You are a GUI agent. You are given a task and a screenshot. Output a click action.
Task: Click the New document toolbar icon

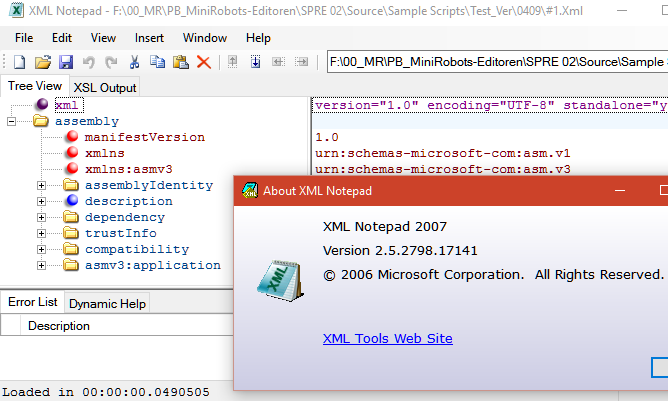pos(20,62)
